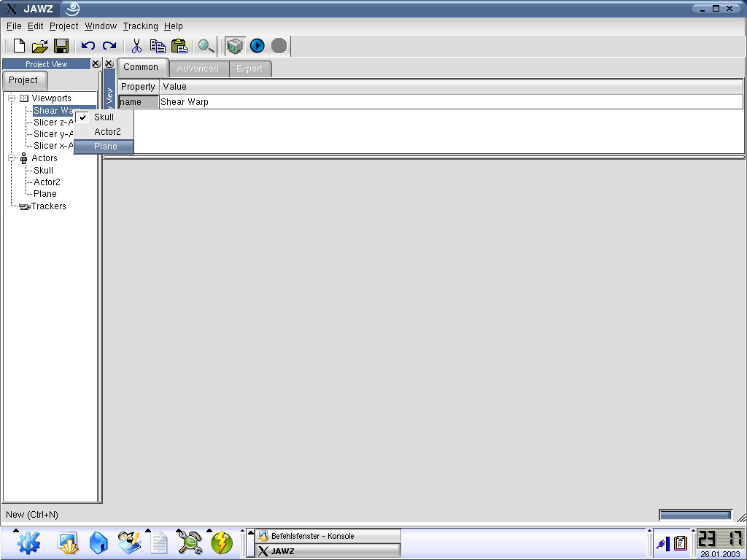The image size is (747, 560).
Task: Collapse the Viewports tree node
Action: (12, 98)
